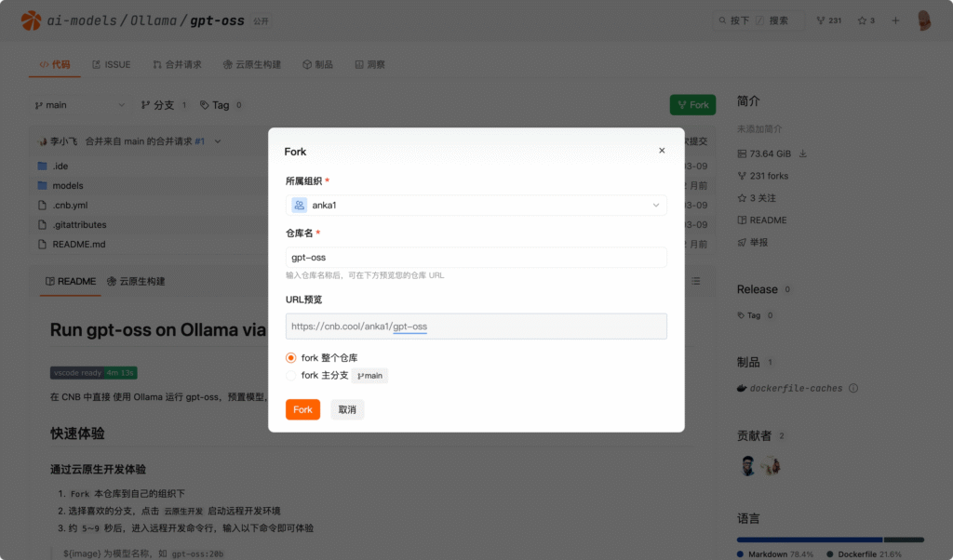This screenshot has height=560, width=953.
Task: Click the star icon in top bar
Action: tap(862, 20)
